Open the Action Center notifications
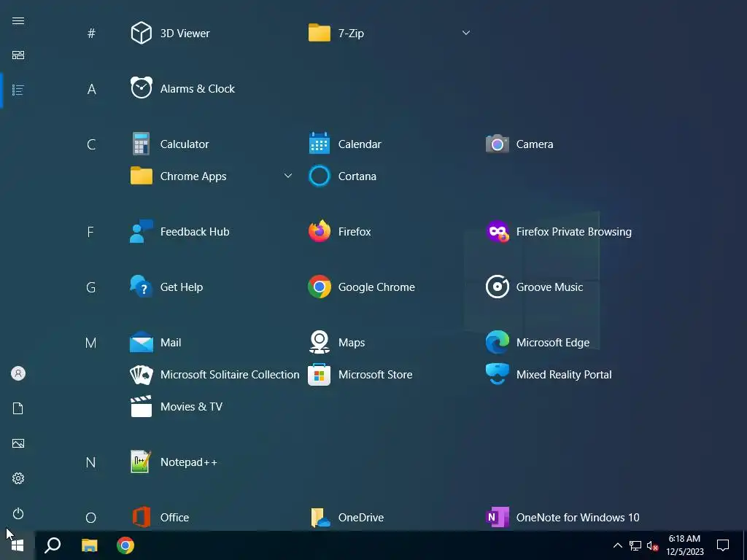 [x=723, y=545]
